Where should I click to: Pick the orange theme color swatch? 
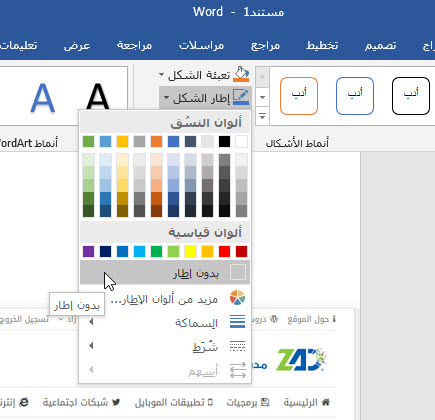point(156,142)
